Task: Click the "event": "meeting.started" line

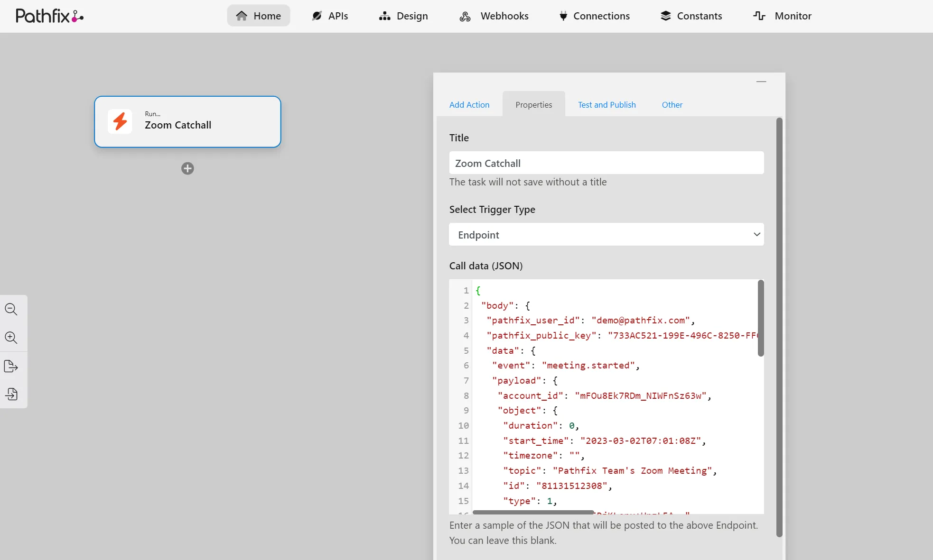Action: point(566,366)
